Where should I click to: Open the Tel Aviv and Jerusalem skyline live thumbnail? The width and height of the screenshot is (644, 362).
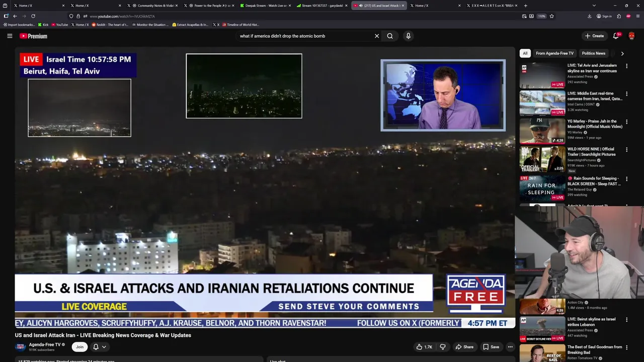pos(542,75)
